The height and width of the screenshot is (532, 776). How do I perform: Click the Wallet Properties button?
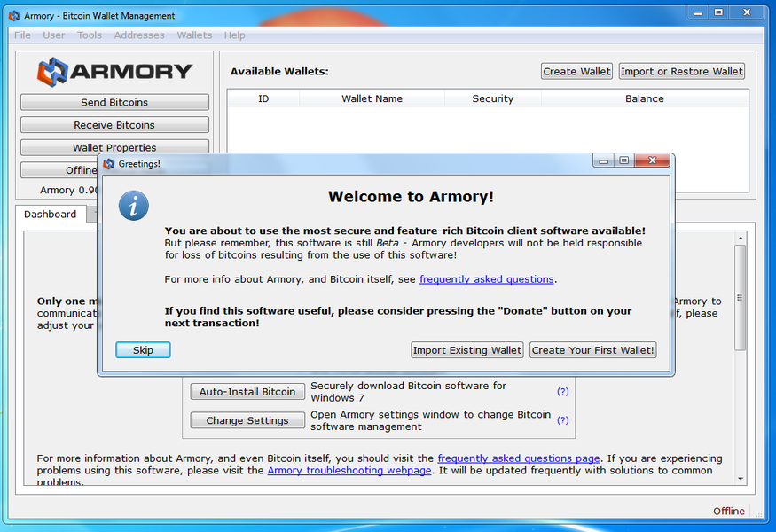point(114,147)
